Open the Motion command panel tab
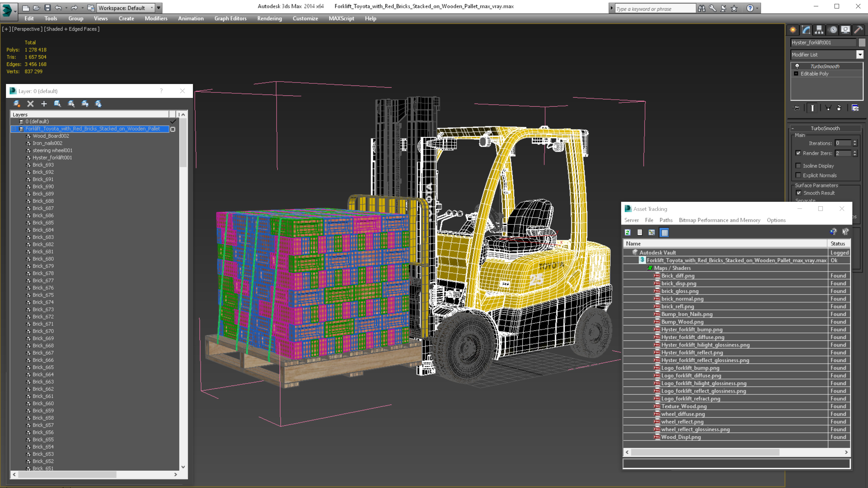Viewport: 868px width, 488px height. coord(833,30)
